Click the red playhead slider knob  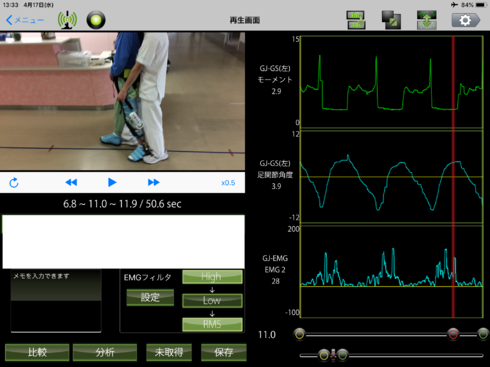pos(453,334)
